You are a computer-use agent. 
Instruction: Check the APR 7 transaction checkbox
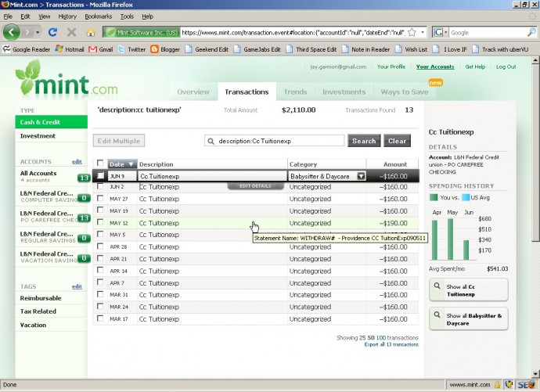point(100,282)
